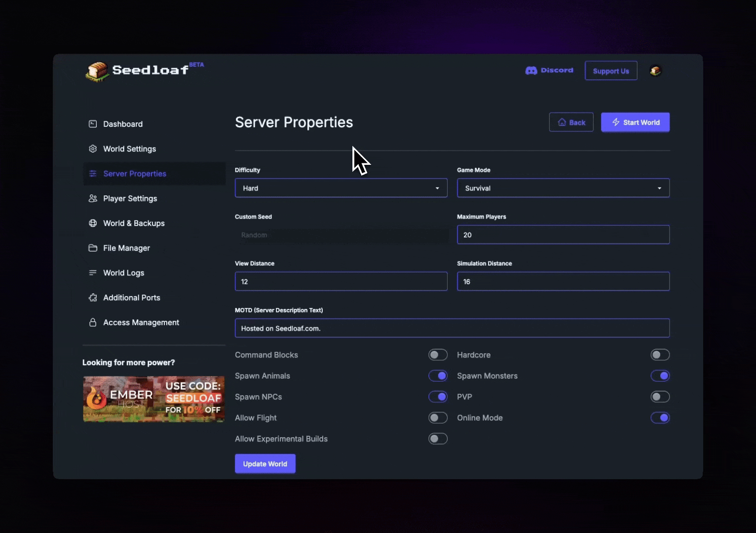Open the user avatar in header
This screenshot has width=756, height=533.
coord(655,71)
